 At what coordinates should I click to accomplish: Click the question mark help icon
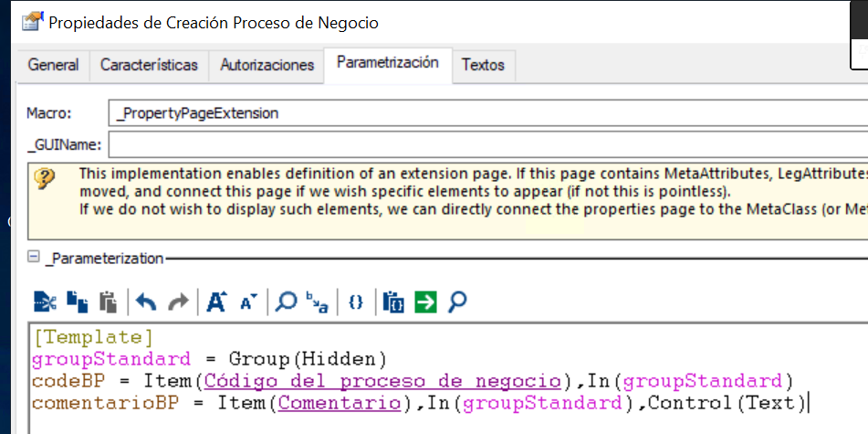coord(45,179)
